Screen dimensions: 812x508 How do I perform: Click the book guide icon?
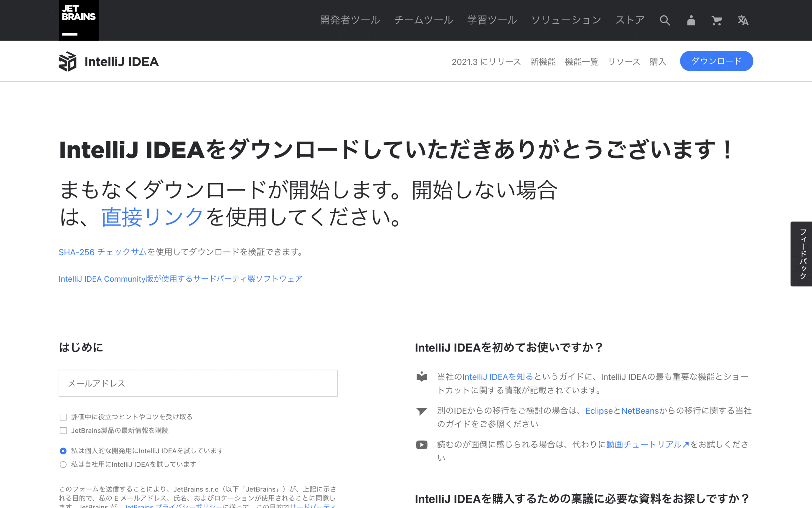[x=422, y=377]
